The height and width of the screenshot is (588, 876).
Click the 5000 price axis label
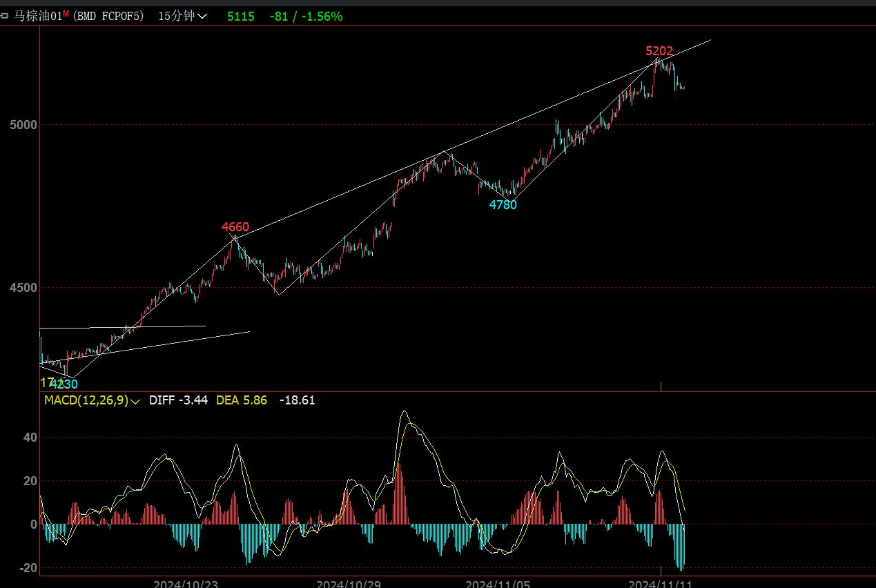point(23,125)
